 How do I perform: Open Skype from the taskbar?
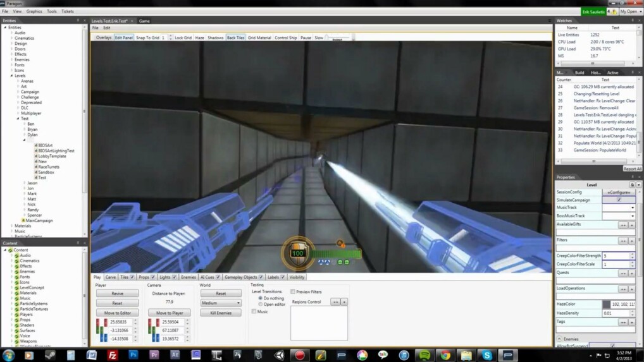[486, 355]
